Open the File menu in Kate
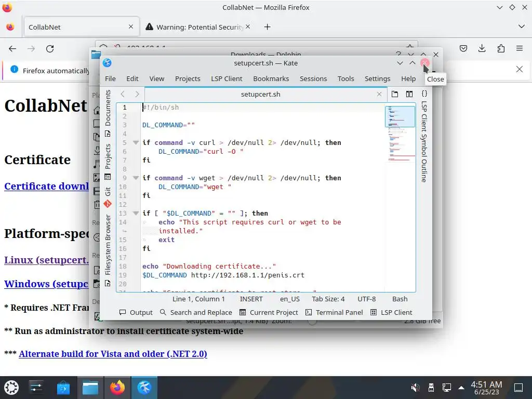 [x=110, y=79]
